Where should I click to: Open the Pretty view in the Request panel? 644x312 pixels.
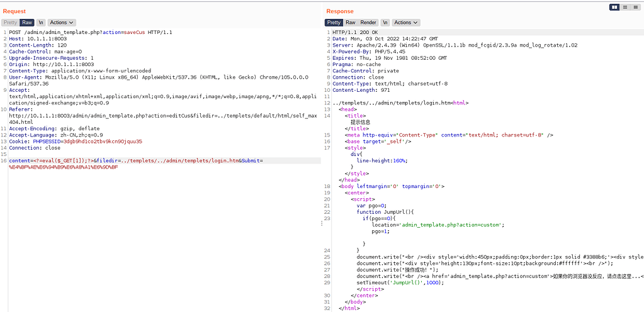coord(11,23)
